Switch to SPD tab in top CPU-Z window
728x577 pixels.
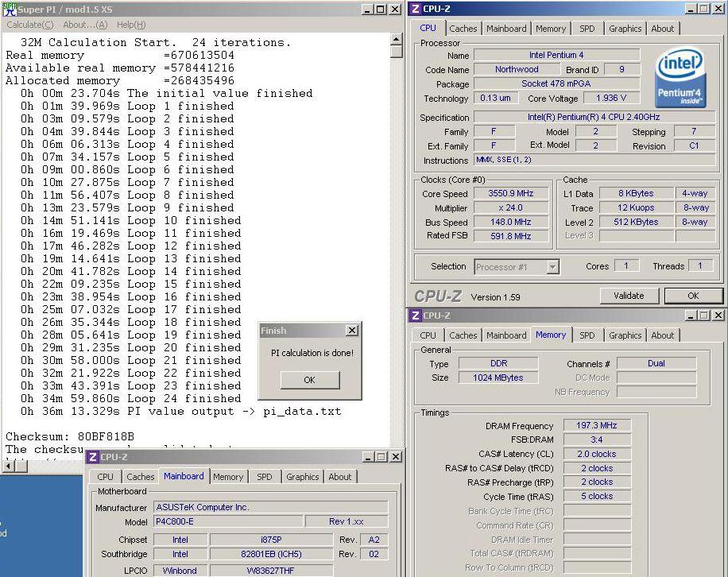click(x=587, y=29)
